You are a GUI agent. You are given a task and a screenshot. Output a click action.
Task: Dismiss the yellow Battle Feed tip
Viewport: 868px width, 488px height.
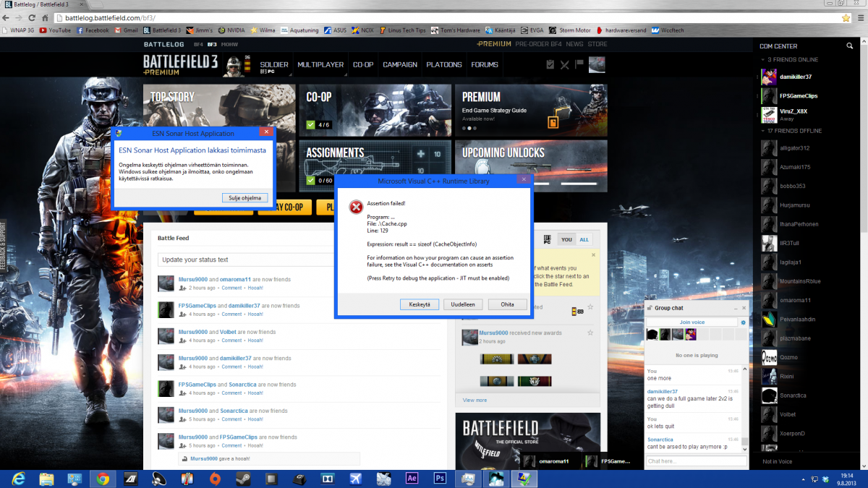pos(594,254)
